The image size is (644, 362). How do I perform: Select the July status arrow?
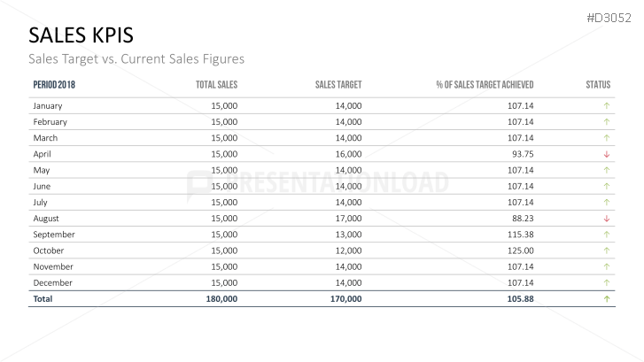pos(607,203)
